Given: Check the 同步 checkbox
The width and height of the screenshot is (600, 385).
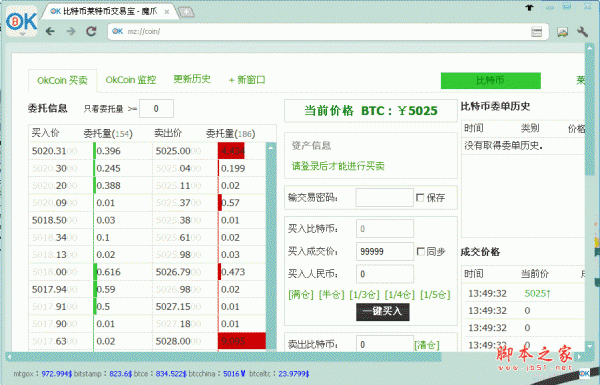Looking at the screenshot, I should click(x=421, y=251).
